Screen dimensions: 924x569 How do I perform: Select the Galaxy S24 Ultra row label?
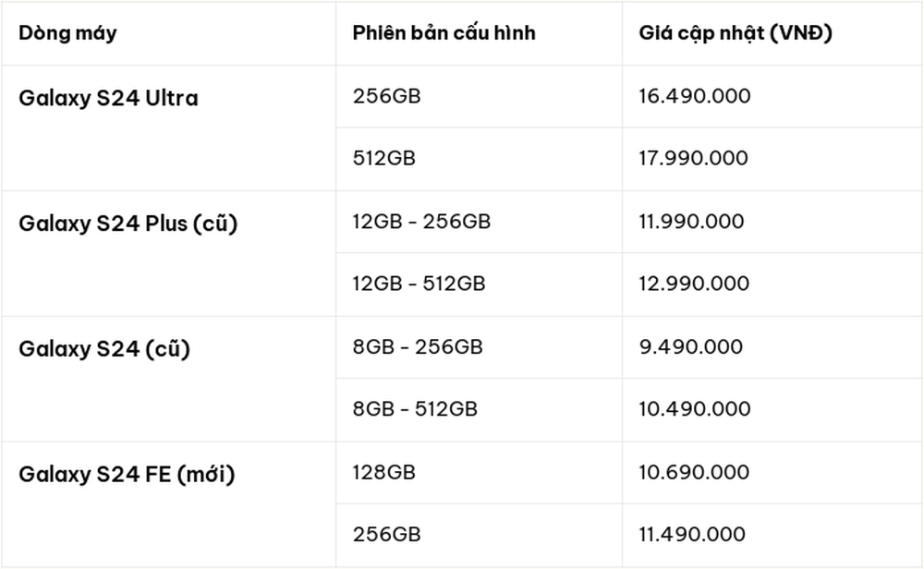tap(108, 98)
